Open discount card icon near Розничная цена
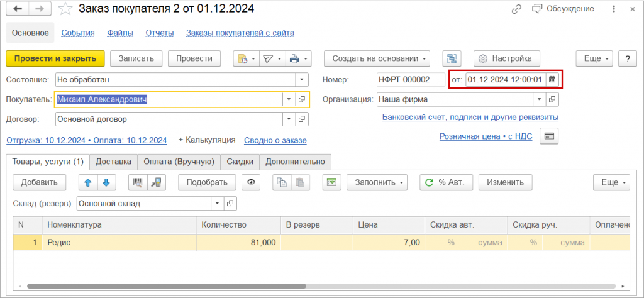 coord(548,136)
